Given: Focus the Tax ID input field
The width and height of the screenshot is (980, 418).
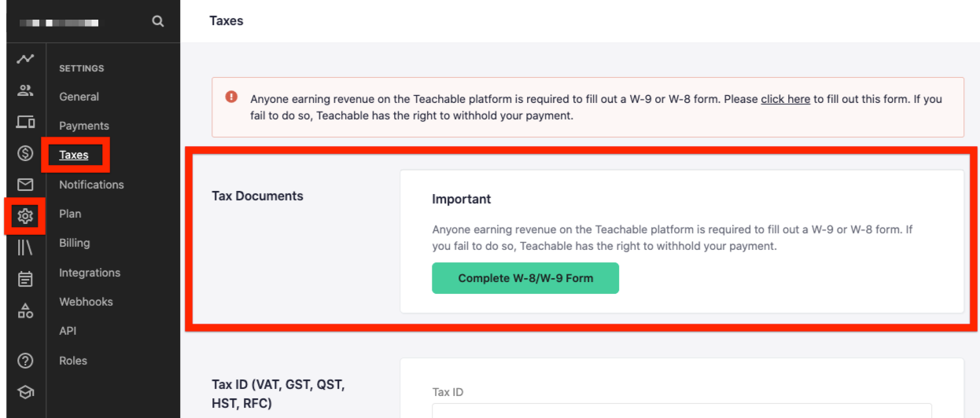Looking at the screenshot, I should point(682,410).
